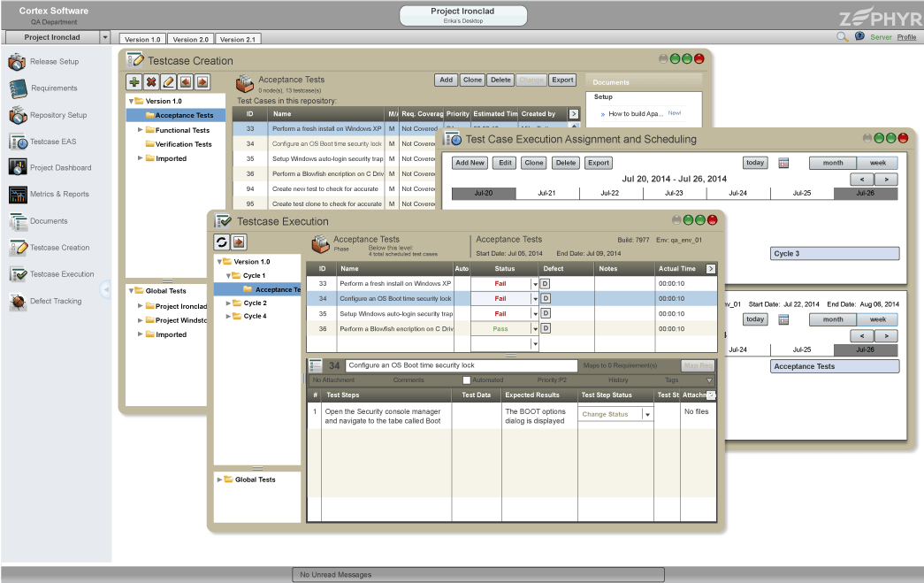Open Release Setup in the sidebar

(44, 62)
